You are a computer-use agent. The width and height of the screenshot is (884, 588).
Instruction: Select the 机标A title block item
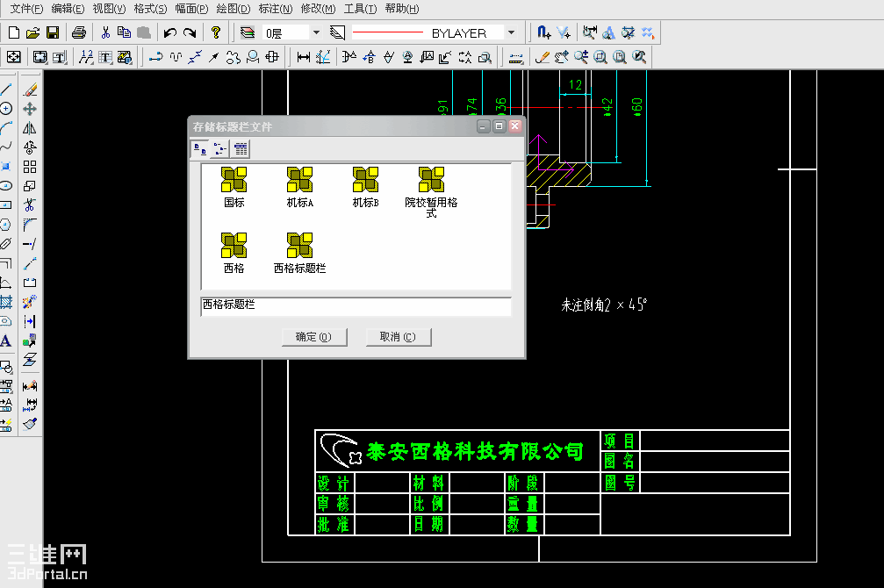[x=300, y=187]
